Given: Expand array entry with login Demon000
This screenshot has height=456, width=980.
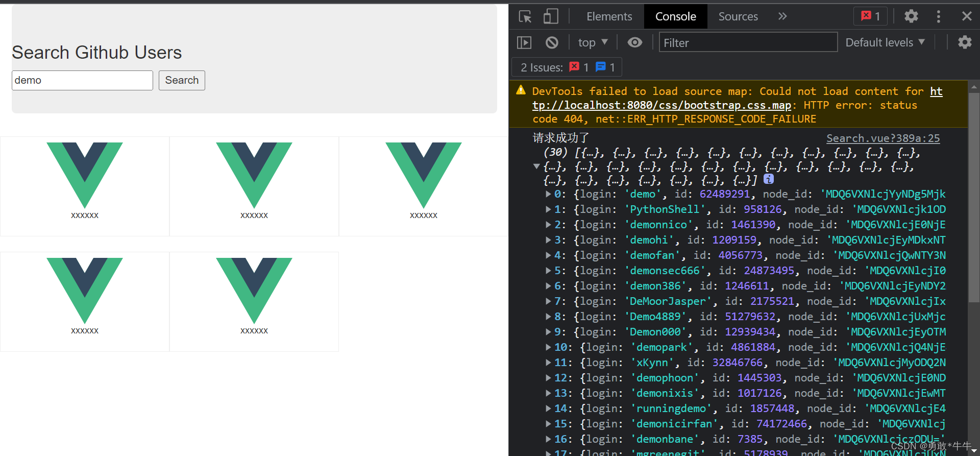Looking at the screenshot, I should tap(548, 332).
